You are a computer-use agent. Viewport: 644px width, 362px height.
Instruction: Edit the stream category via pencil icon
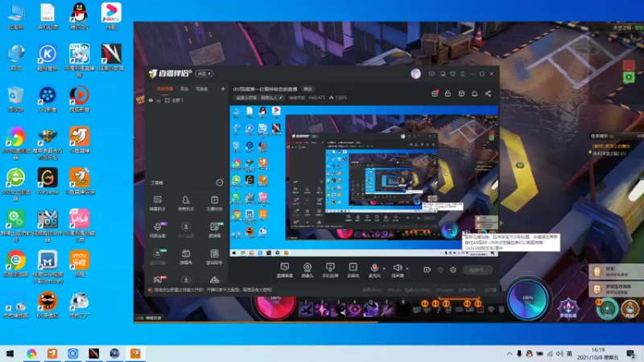coord(281,97)
